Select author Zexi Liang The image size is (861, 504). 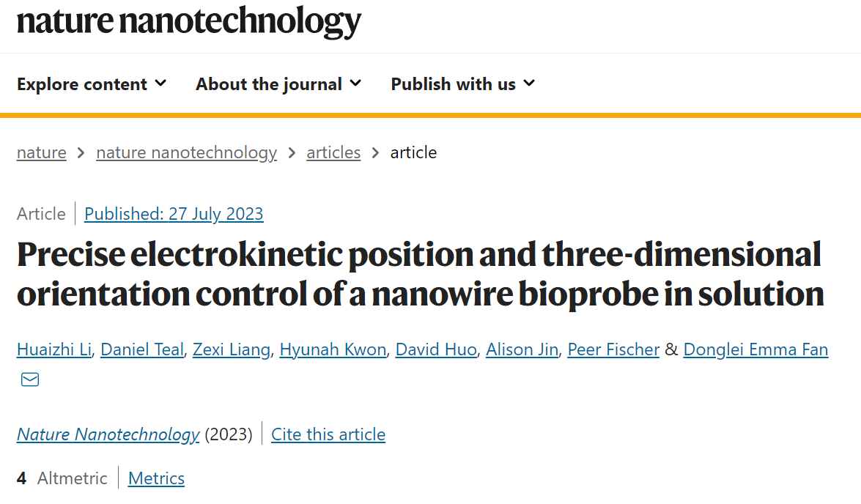(x=231, y=349)
